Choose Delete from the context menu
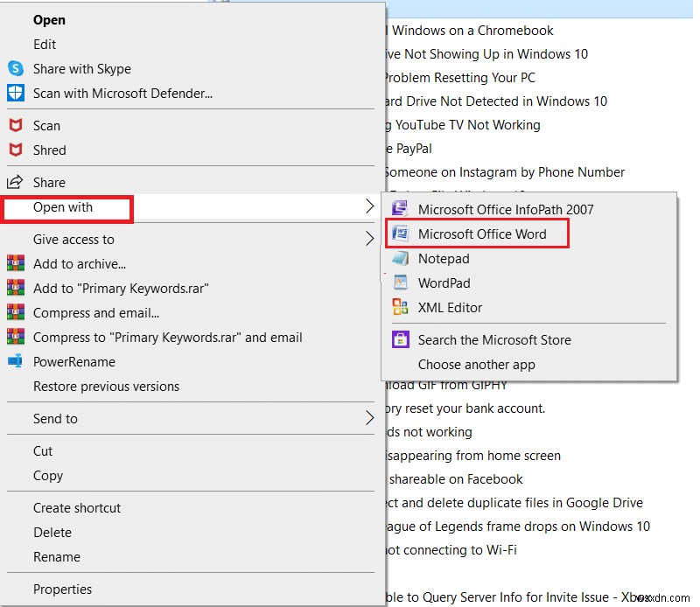 192,533
